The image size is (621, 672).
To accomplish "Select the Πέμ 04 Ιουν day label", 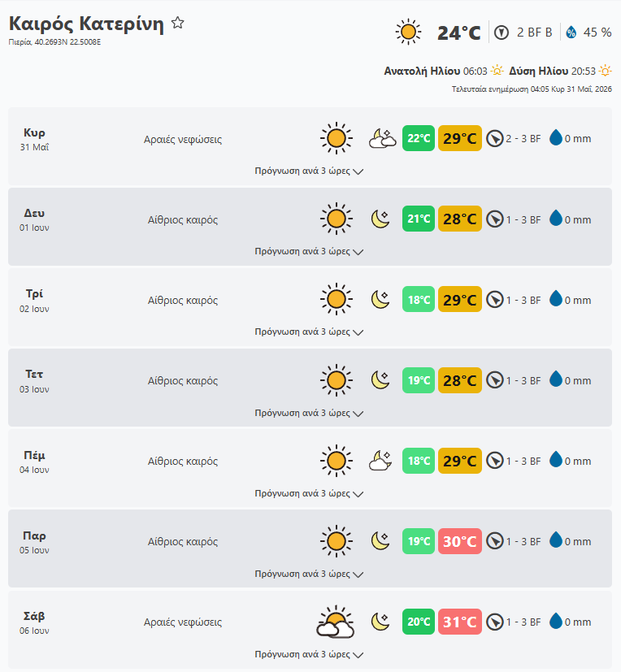I will pos(34,462).
